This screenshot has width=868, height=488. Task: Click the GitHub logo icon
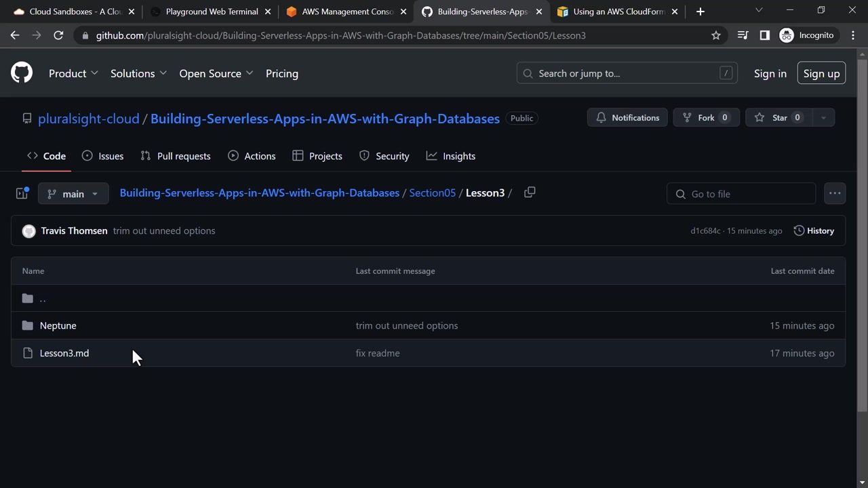22,73
